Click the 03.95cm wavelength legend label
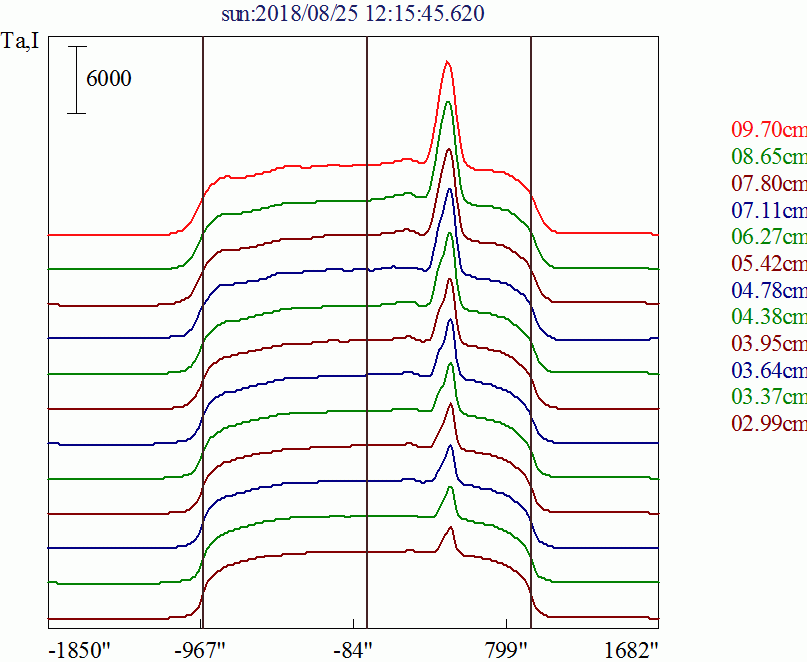This screenshot has height=662, width=807. point(769,343)
